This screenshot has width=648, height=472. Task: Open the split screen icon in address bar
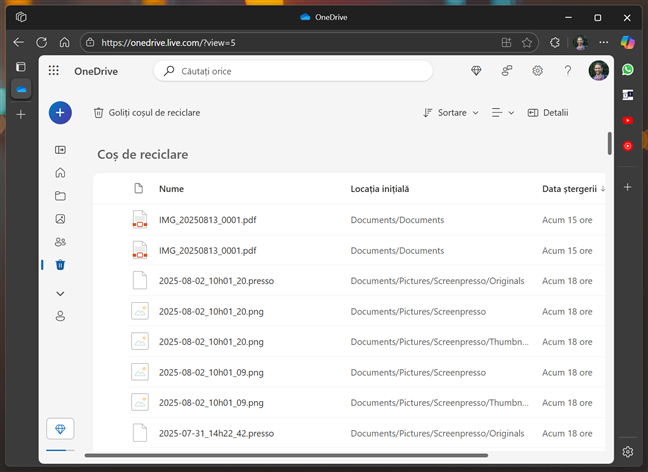[x=506, y=43]
